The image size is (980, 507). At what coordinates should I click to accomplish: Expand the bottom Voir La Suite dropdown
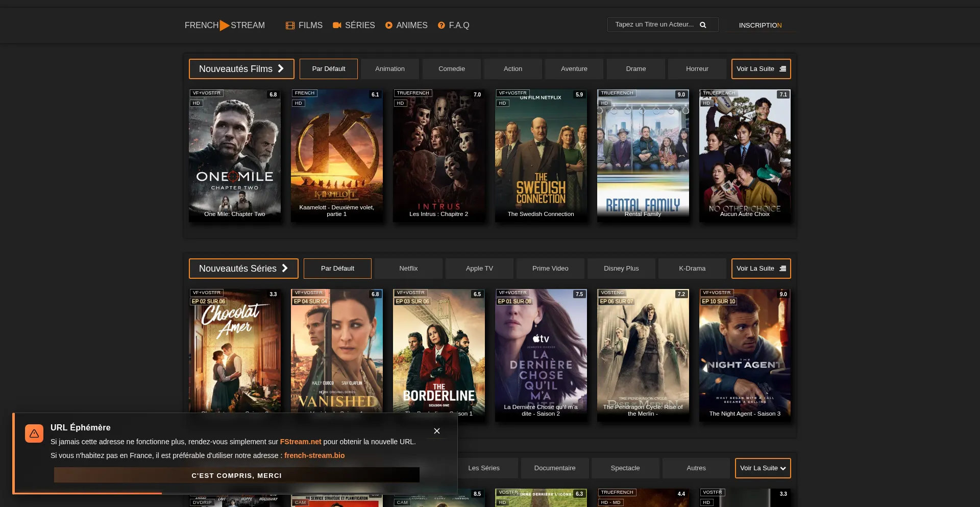pos(763,468)
